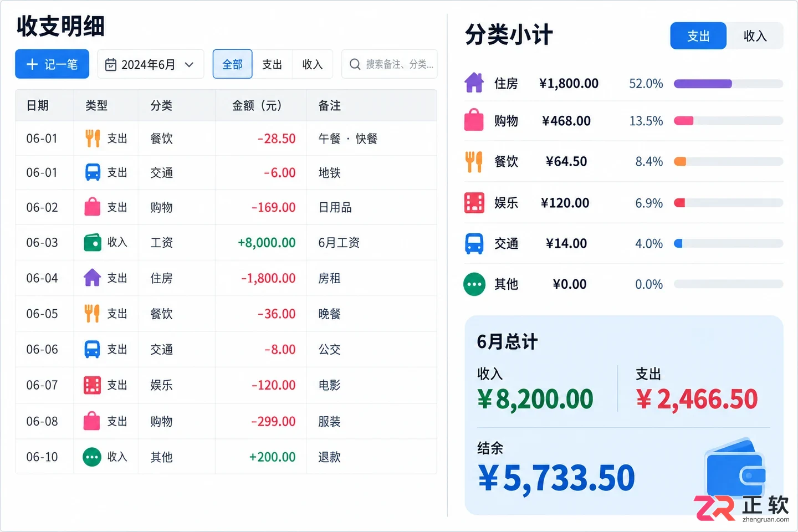Click the dining icon in 晚餐 row
Image resolution: width=798 pixels, height=532 pixels.
point(93,314)
